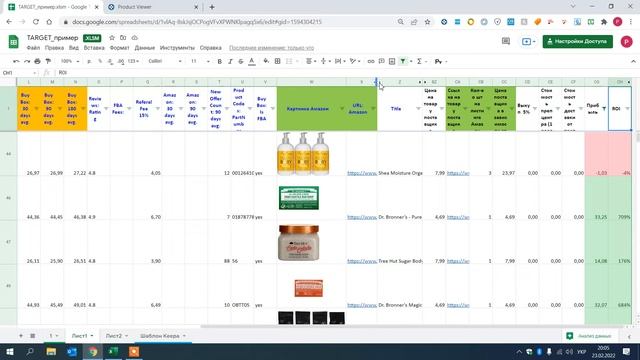Toggle the filter icon in toolbar
Screen dimensions: 640x360
tap(403, 61)
